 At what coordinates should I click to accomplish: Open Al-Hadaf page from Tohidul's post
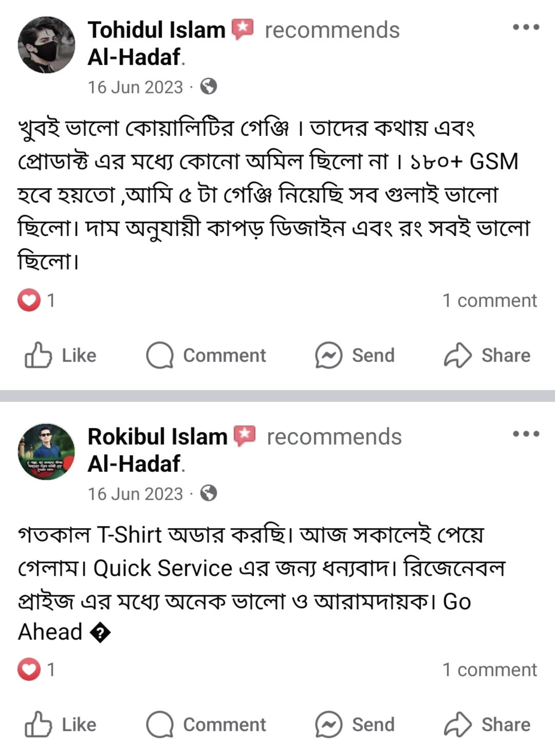coord(134,57)
